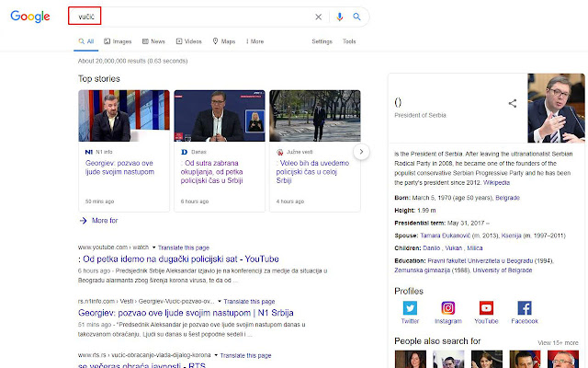Switch to the Images tab
588x368 pixels.
(118, 41)
